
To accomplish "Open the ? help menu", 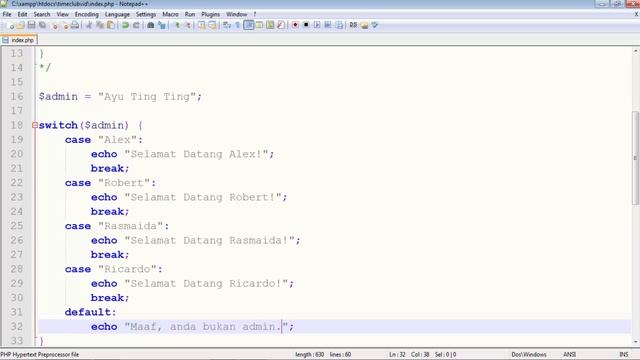I will pyautogui.click(x=255, y=14).
